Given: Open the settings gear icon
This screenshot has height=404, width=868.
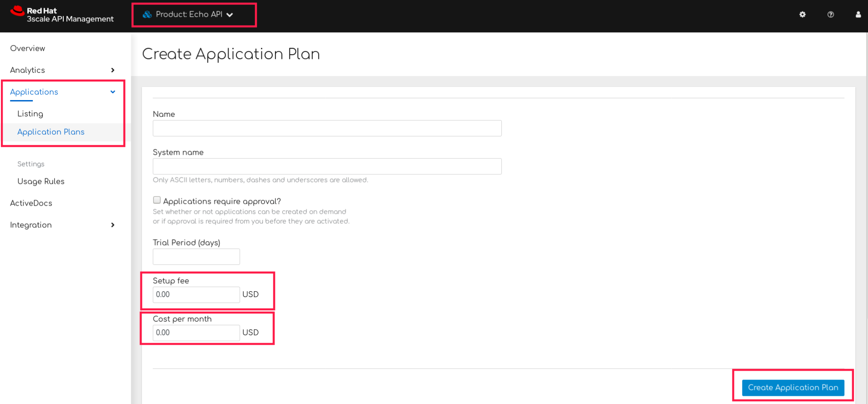Looking at the screenshot, I should point(802,15).
